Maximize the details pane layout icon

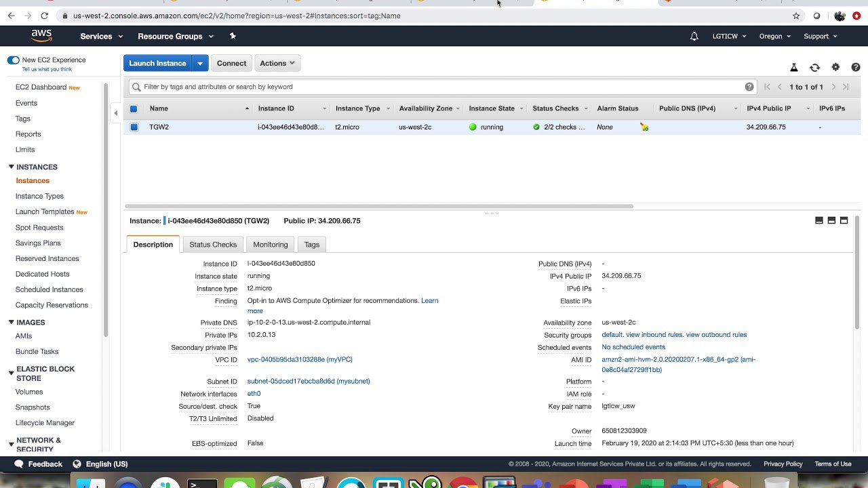coord(844,220)
